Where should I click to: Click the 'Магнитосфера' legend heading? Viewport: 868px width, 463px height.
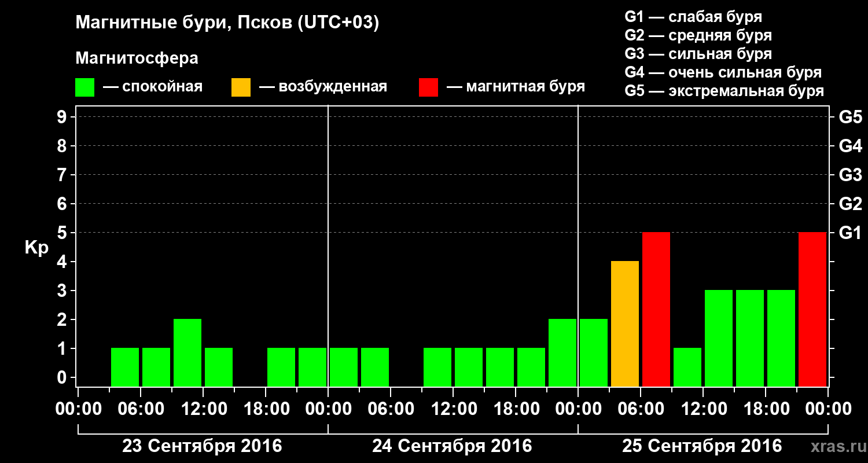point(137,58)
